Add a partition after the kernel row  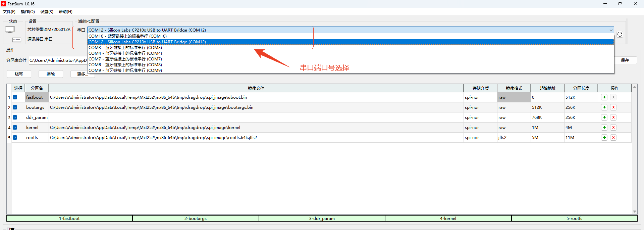coord(604,128)
